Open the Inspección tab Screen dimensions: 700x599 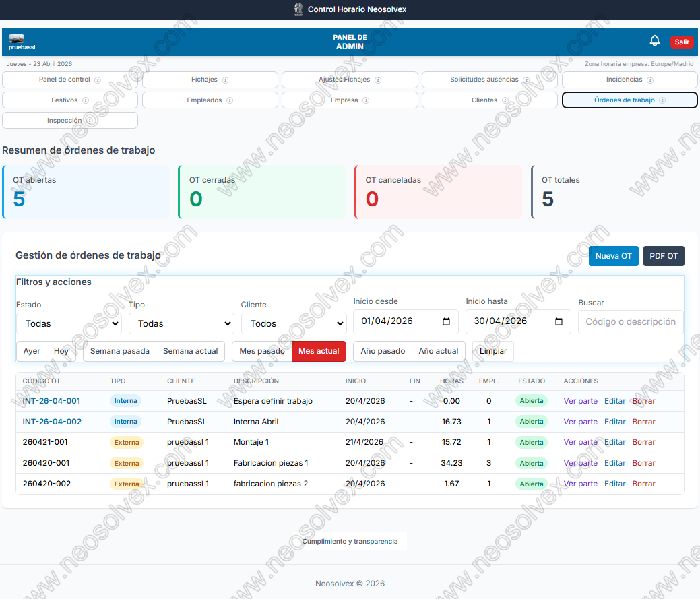[70, 120]
